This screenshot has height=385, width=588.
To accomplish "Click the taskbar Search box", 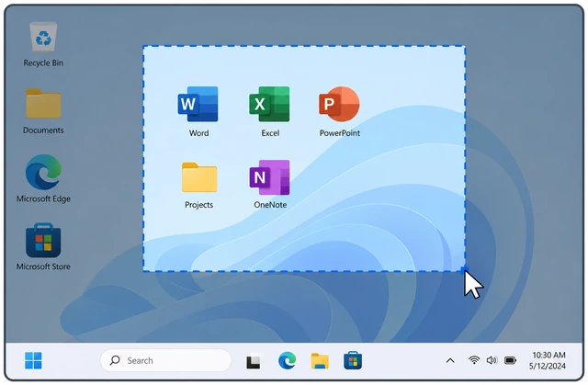I will pyautogui.click(x=165, y=360).
